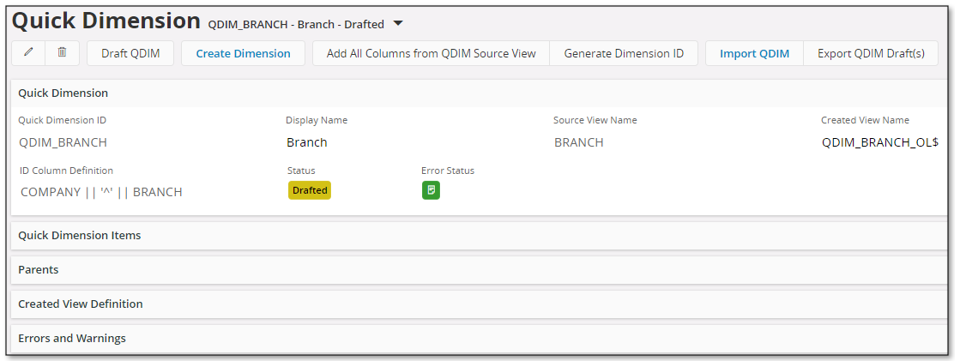958x363 pixels.
Task: Click the Created View Name field QDIM_BRANCH_OL$
Action: pyautogui.click(x=880, y=142)
